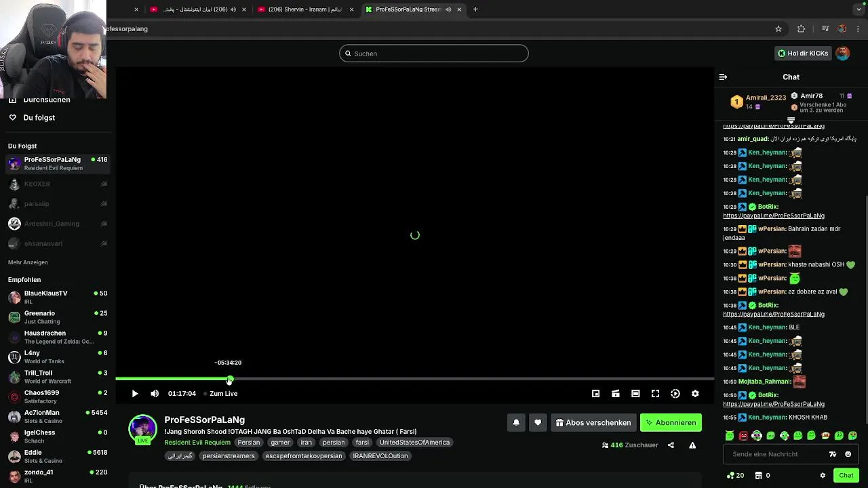Toggle chat translation icon in message box
The height and width of the screenshot is (488, 868).
pos(833,454)
